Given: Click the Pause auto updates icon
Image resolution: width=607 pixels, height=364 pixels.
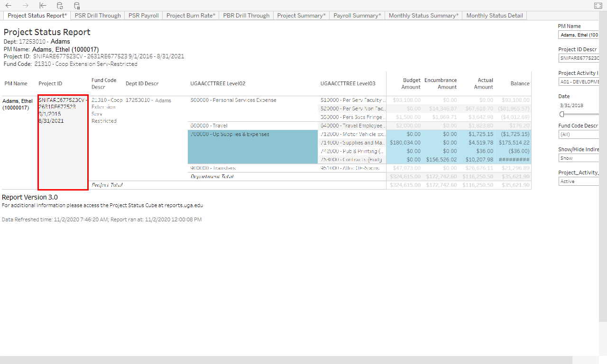Looking at the screenshot, I should pos(77,6).
